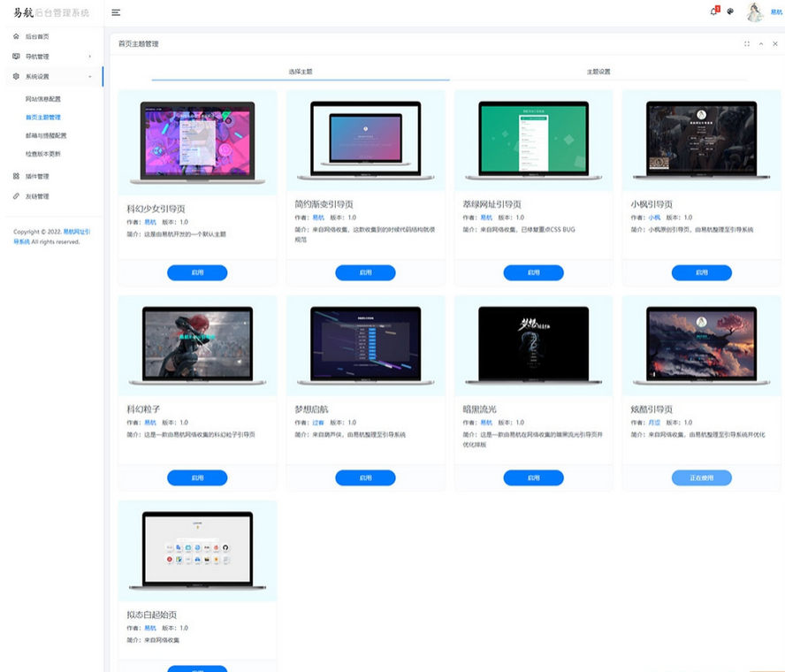This screenshot has width=785, height=672.
Task: Toggle the hamburger sidebar menu icon
Action: [116, 12]
